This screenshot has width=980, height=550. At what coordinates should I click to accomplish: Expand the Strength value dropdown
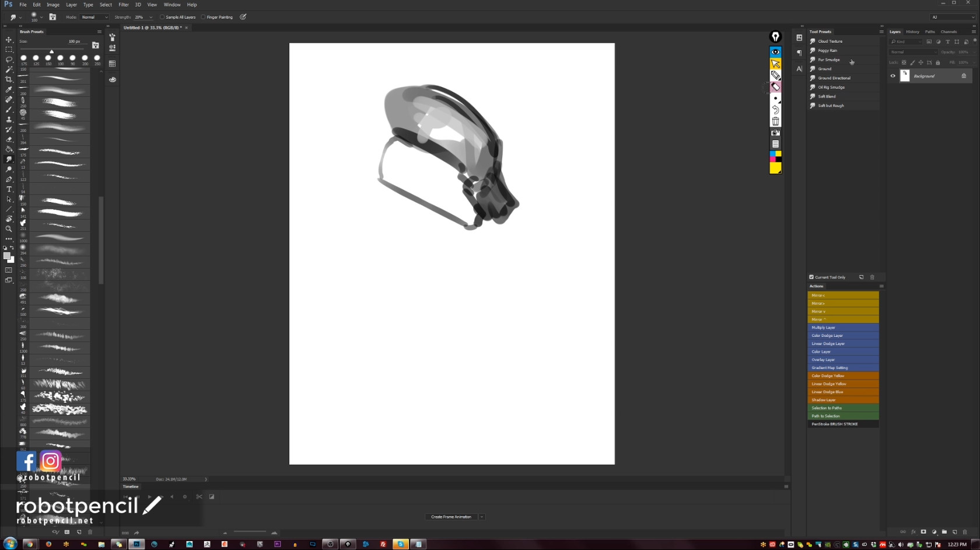coord(151,17)
